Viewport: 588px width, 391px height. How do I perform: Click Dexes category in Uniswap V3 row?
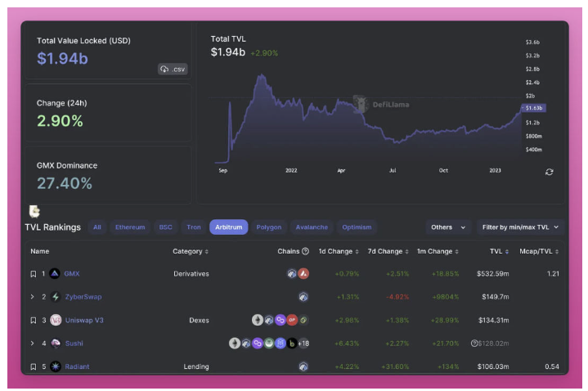pos(199,320)
